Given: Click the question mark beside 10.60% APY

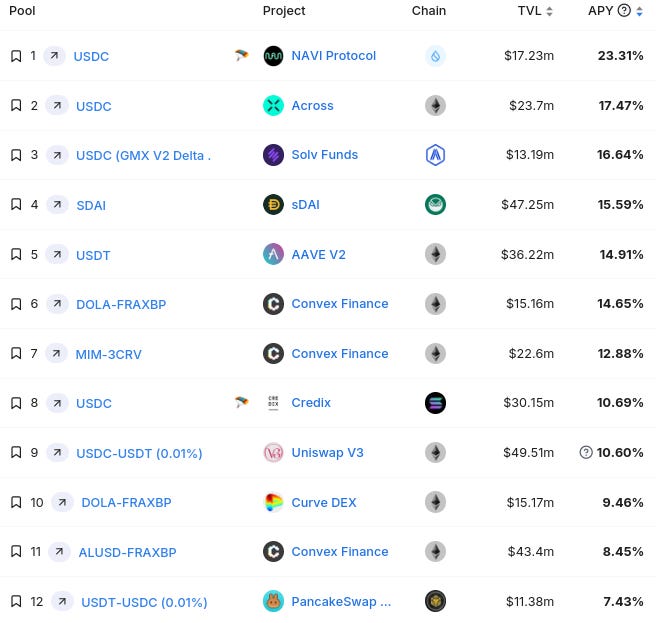Looking at the screenshot, I should point(586,452).
